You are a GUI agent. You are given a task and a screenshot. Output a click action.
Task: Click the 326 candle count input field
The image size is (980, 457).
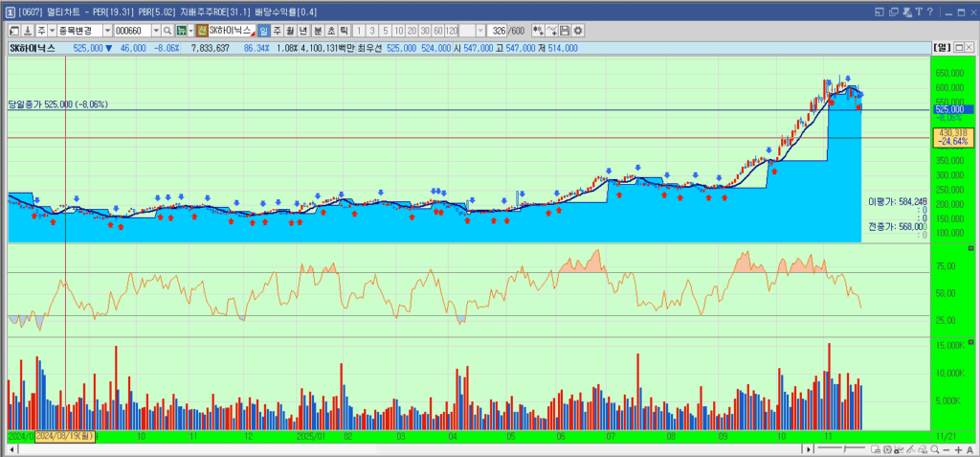499,31
